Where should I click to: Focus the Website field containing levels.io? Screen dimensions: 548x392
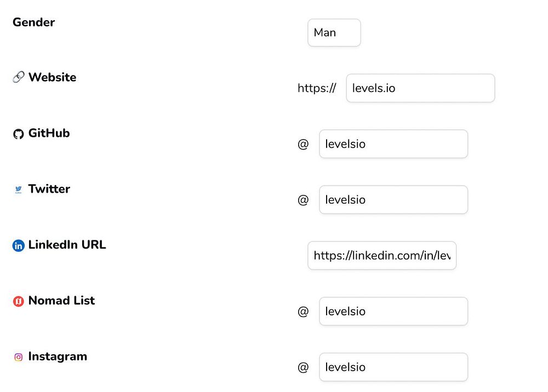420,88
